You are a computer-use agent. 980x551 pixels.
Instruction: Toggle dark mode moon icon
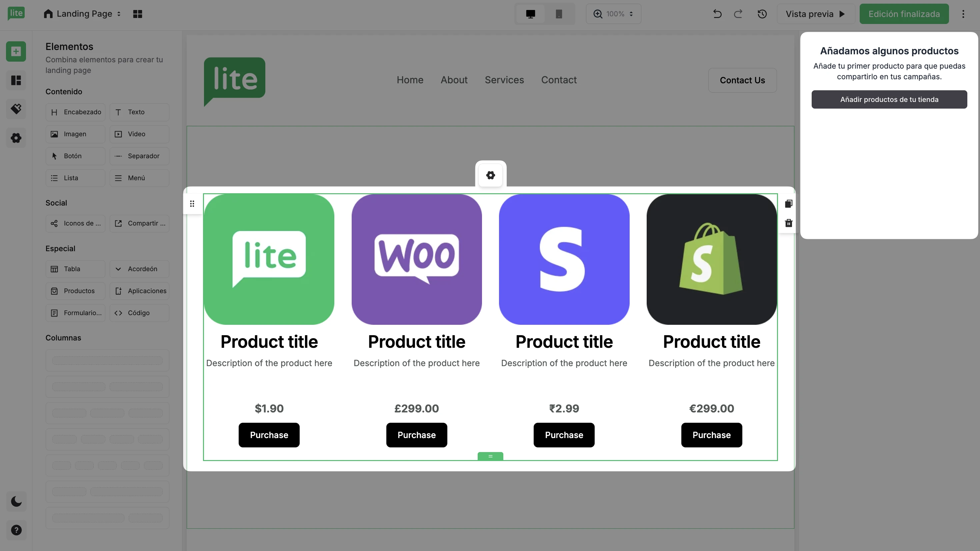coord(16,502)
